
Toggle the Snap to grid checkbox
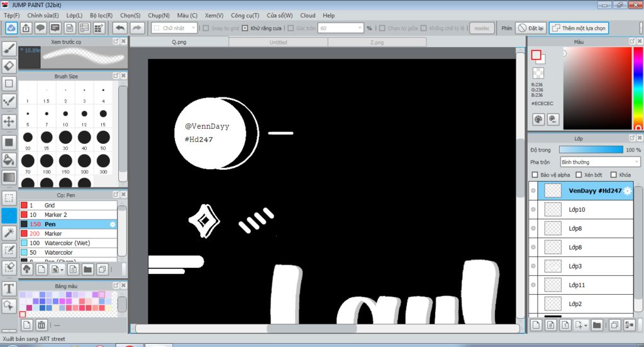[206, 28]
